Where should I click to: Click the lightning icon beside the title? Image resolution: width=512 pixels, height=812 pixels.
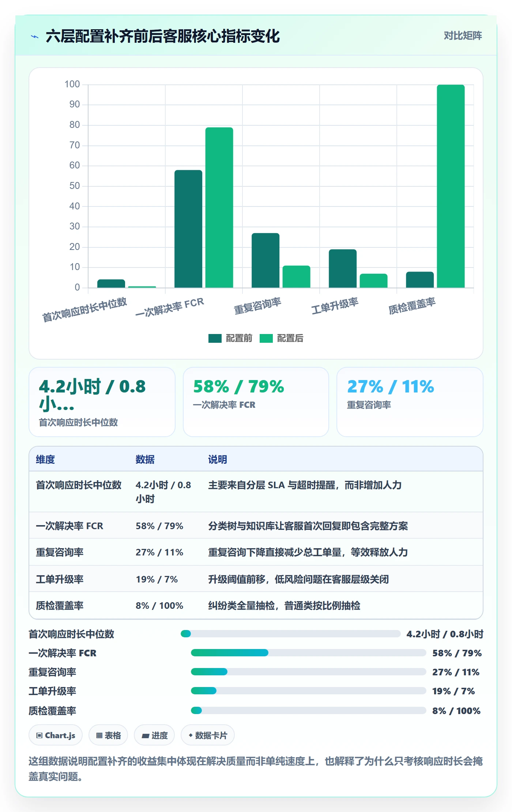click(x=35, y=37)
